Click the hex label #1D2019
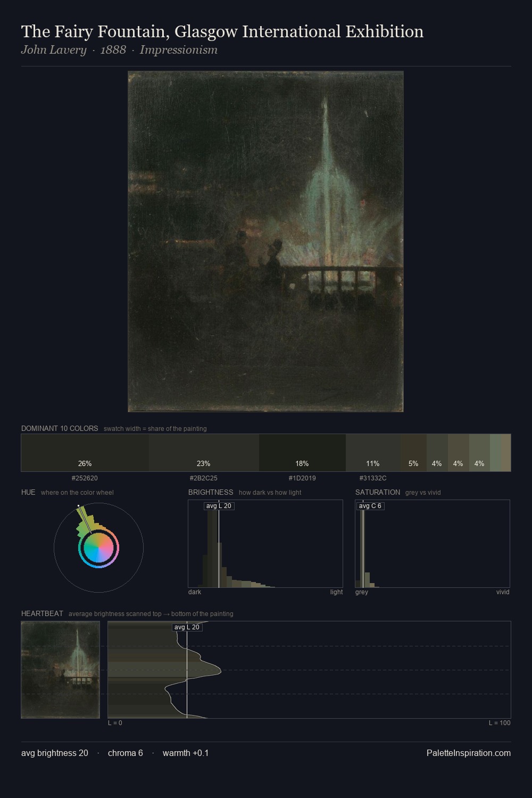 click(302, 478)
